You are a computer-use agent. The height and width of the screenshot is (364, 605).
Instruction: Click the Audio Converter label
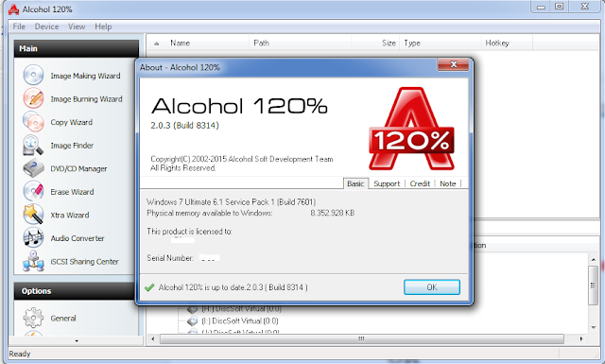pyautogui.click(x=78, y=238)
